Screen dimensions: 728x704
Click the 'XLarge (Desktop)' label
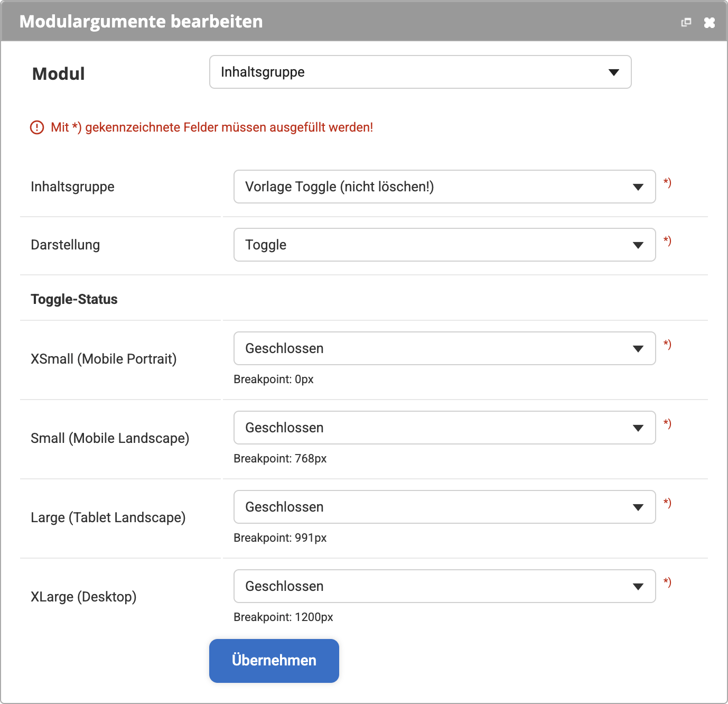(x=83, y=597)
